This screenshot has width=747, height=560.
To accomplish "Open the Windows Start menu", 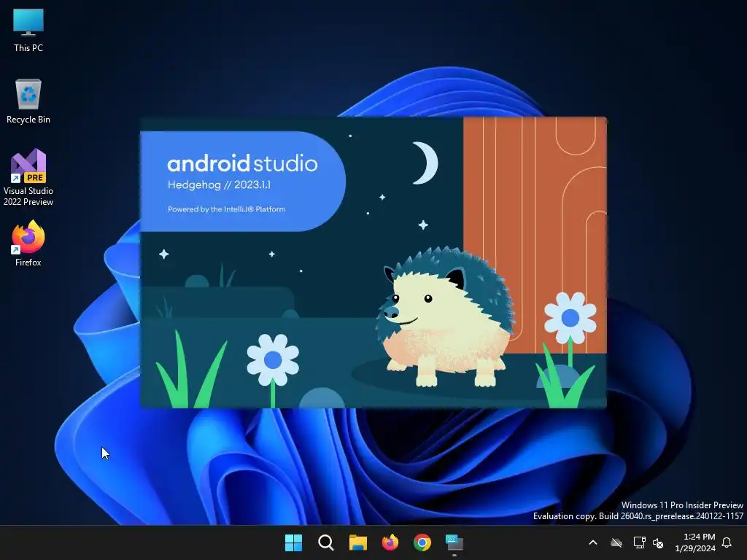I will pos(293,542).
